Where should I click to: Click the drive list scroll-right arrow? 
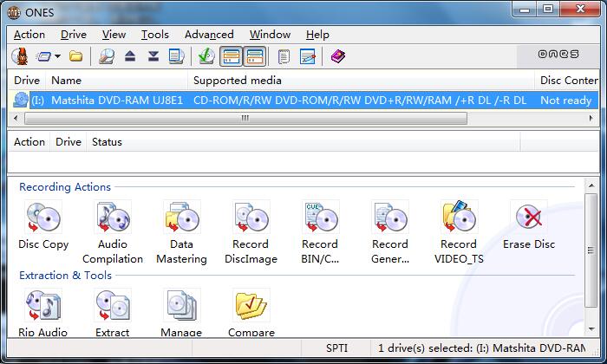coord(591,118)
